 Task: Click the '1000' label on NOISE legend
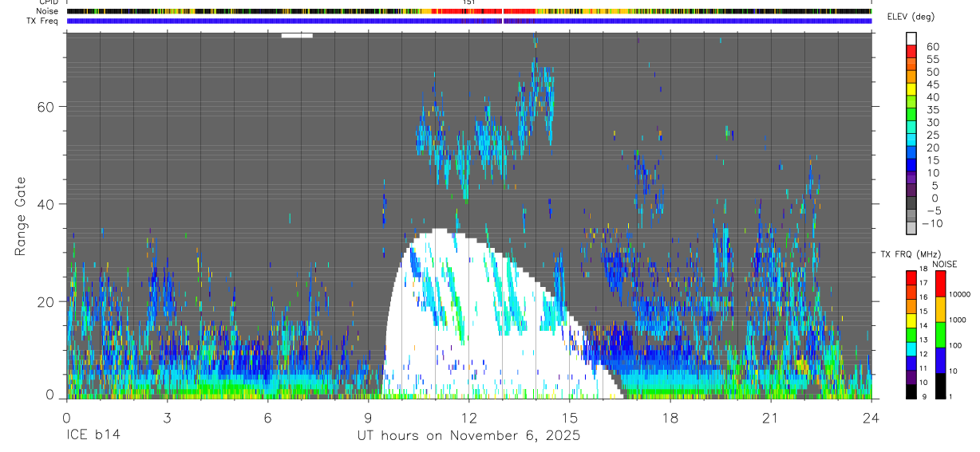(x=959, y=320)
